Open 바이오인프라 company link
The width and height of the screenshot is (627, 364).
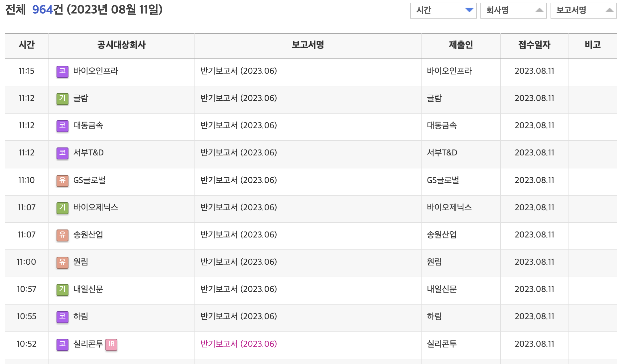click(x=96, y=71)
